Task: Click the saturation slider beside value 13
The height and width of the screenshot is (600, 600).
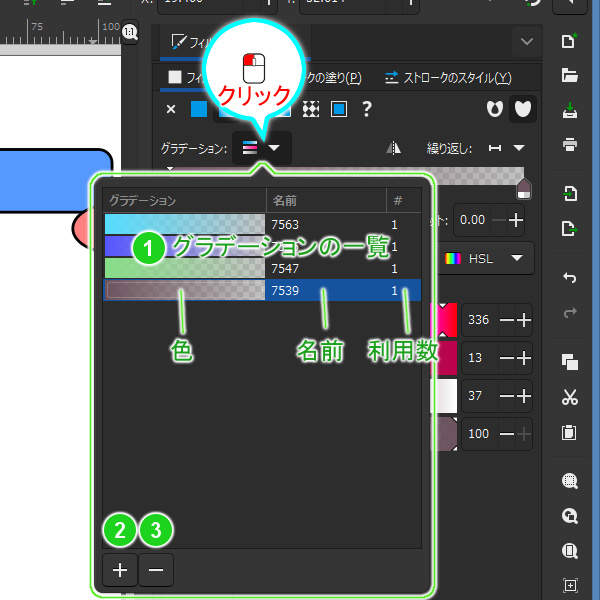Action: (445, 358)
